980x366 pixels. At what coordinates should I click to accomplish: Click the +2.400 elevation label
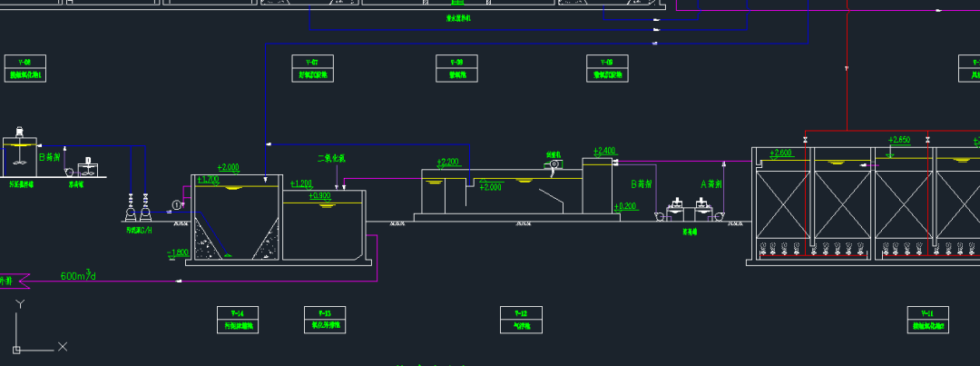pyautogui.click(x=603, y=151)
